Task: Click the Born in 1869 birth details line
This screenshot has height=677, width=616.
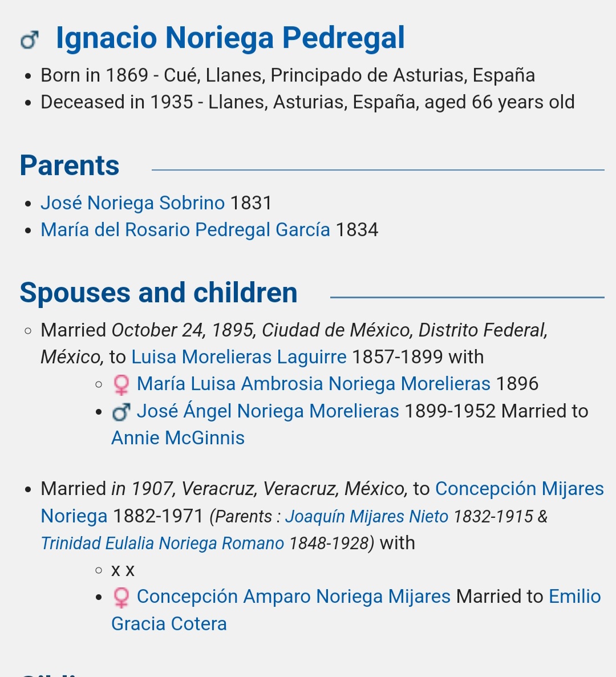Action: coord(287,75)
